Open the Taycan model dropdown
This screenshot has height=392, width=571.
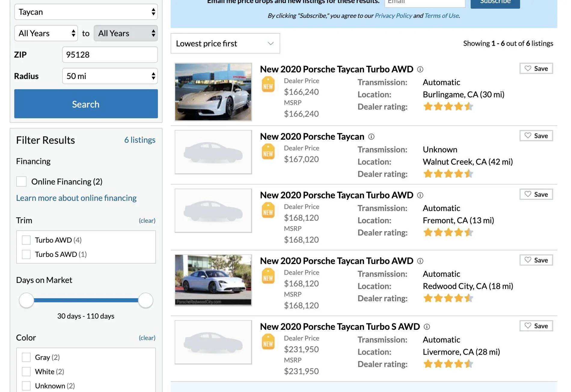click(x=86, y=12)
